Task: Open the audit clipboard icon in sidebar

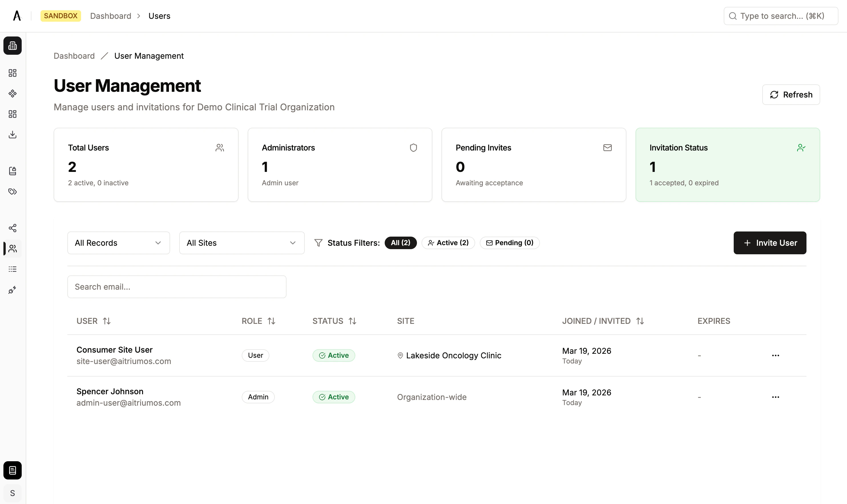Action: pyautogui.click(x=13, y=171)
